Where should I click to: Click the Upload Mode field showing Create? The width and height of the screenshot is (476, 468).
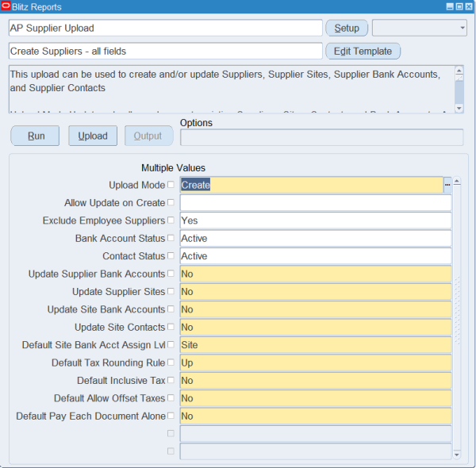point(312,185)
